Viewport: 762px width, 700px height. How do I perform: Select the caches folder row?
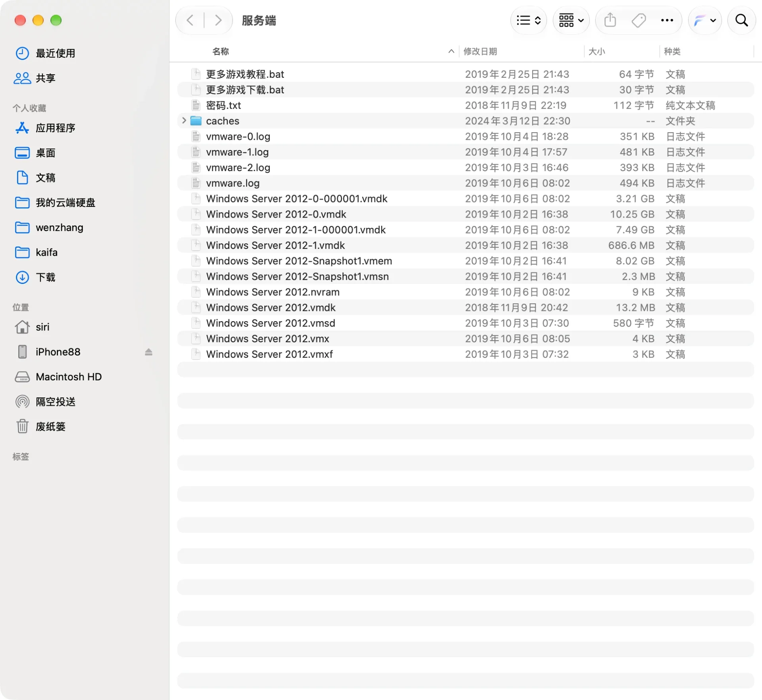click(x=466, y=121)
